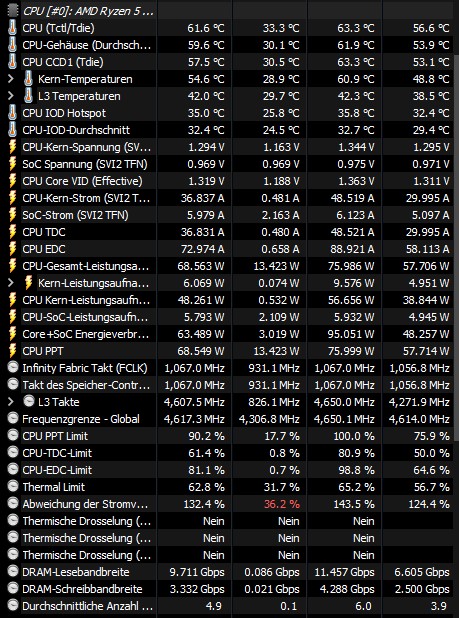Select the CPU-TDC-Limit label
459x618 pixels.
coord(57,453)
